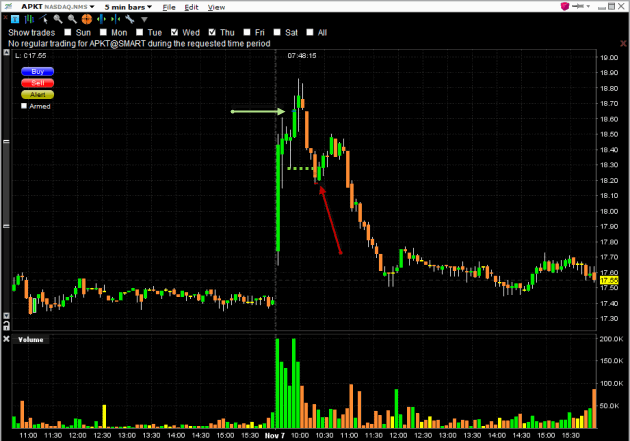Open chart settings with wrench icon
This screenshot has height=441, width=630.
(x=129, y=19)
